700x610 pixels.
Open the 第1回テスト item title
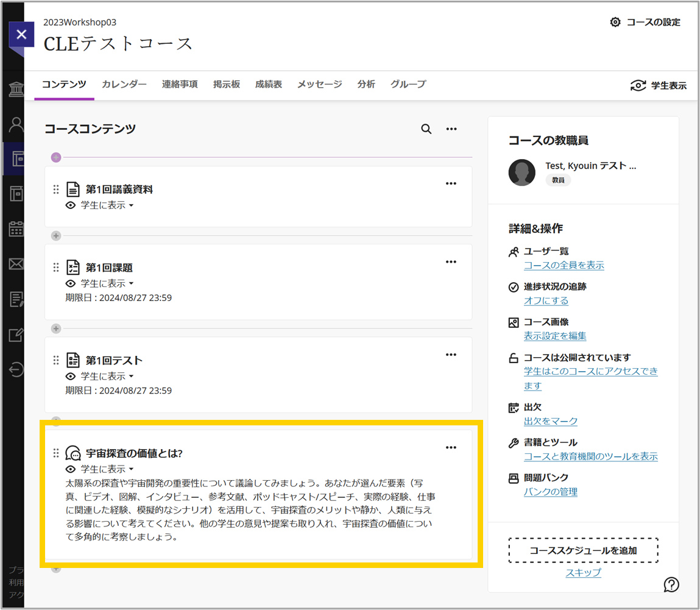click(x=115, y=360)
